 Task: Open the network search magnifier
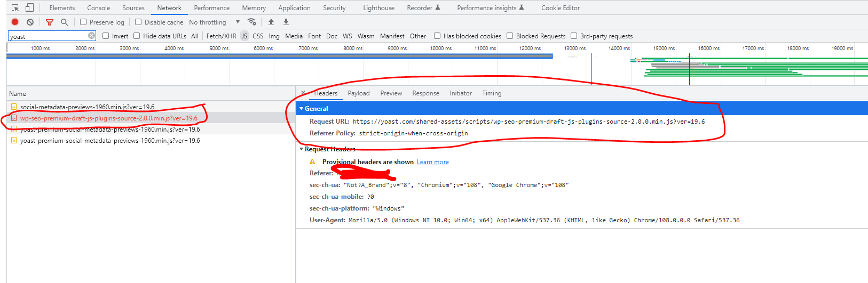click(x=64, y=22)
